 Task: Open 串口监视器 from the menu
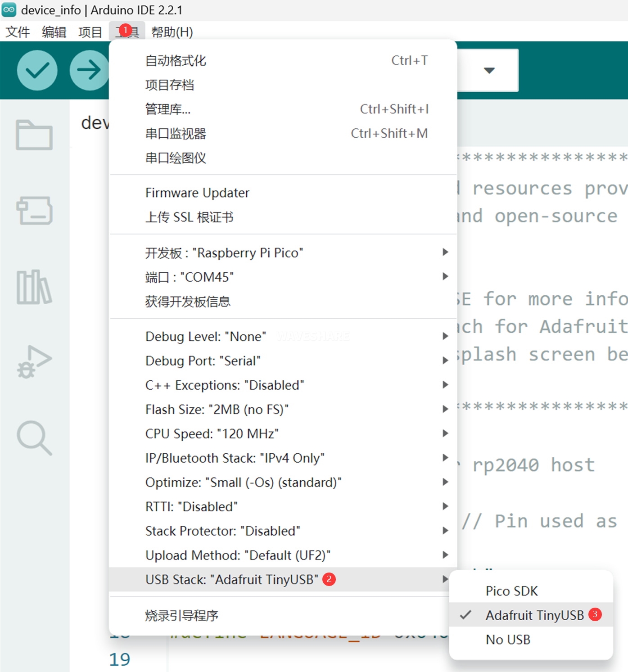[283, 134]
